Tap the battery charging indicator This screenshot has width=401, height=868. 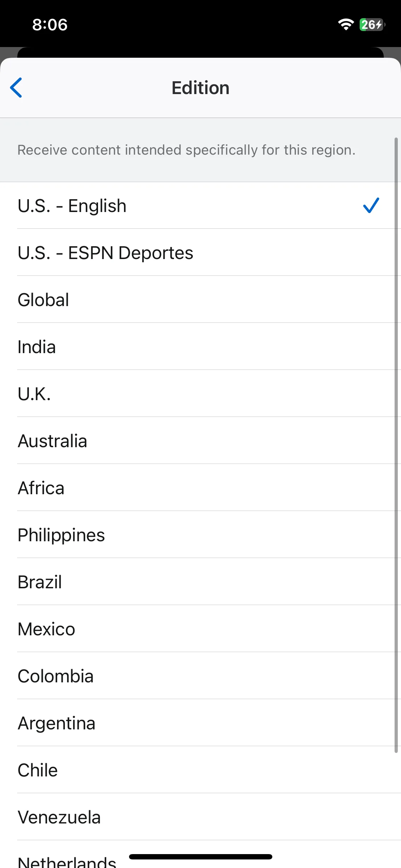372,25
